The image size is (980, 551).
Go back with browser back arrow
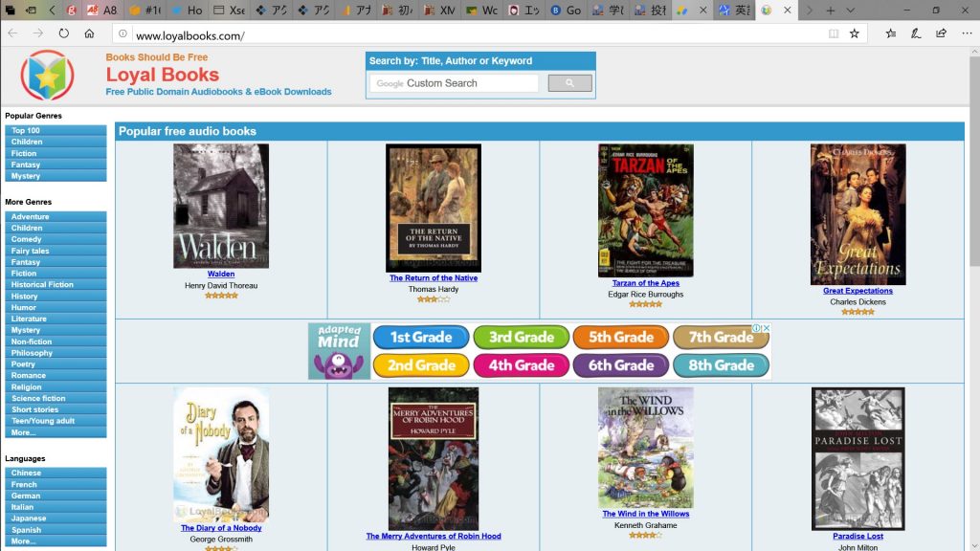click(12, 33)
